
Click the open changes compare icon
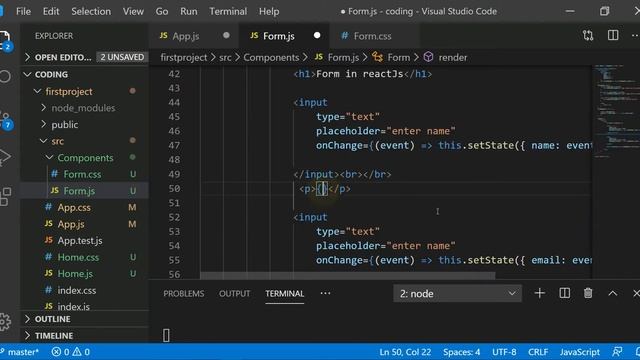pyautogui.click(x=588, y=36)
